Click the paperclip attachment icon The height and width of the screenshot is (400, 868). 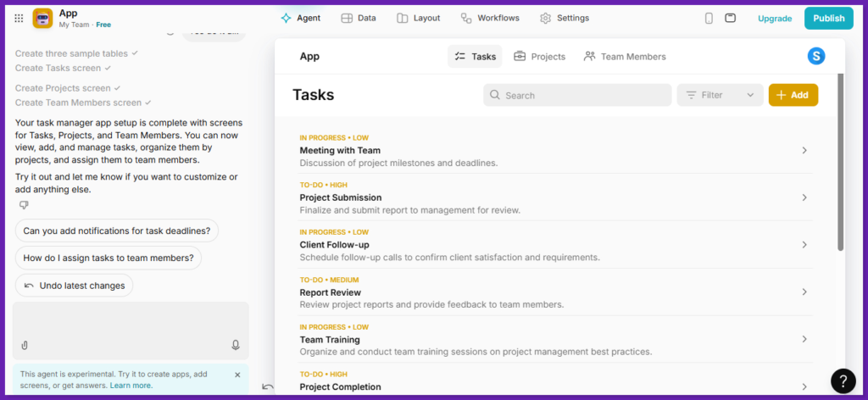pyautogui.click(x=25, y=345)
